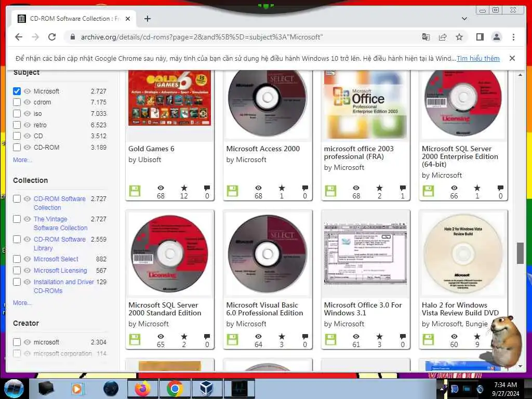Close the CD-ROM Software Collection tab
The height and width of the screenshot is (399, 532).
coord(128,19)
